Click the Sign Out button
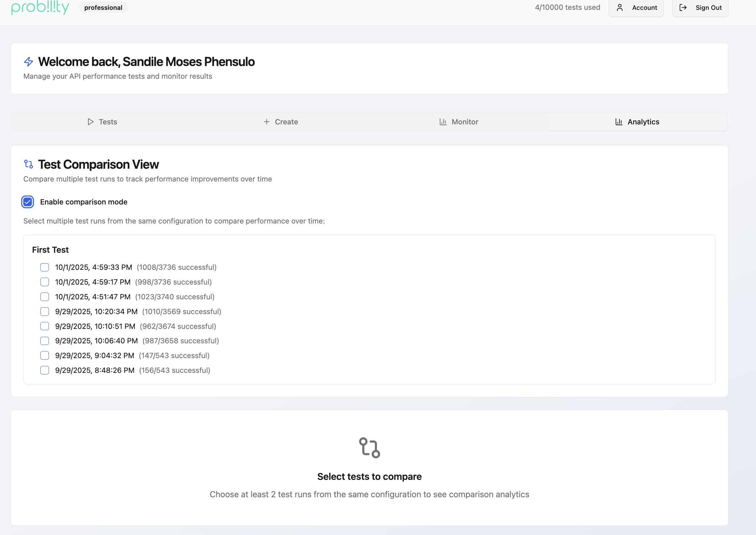 pyautogui.click(x=700, y=8)
